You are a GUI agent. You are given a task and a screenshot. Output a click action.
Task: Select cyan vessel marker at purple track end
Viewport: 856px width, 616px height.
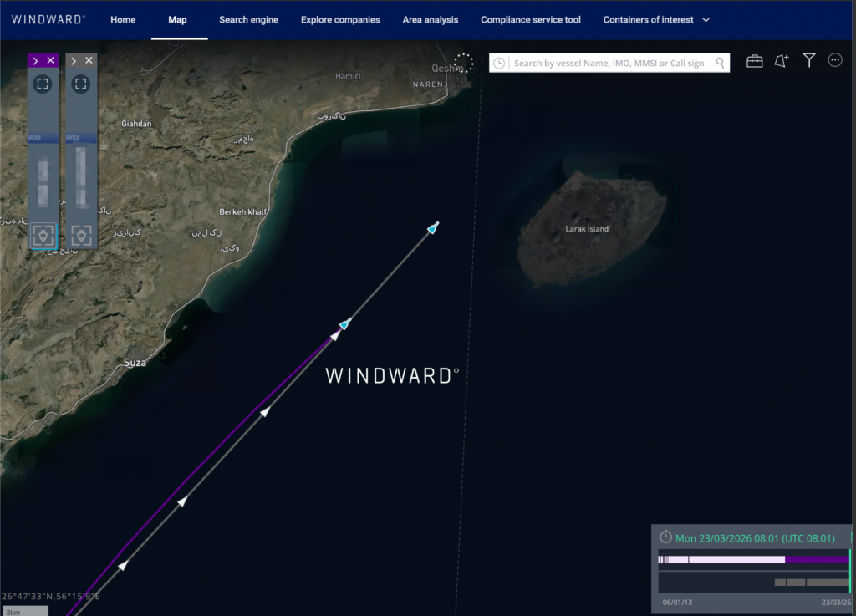tap(345, 324)
